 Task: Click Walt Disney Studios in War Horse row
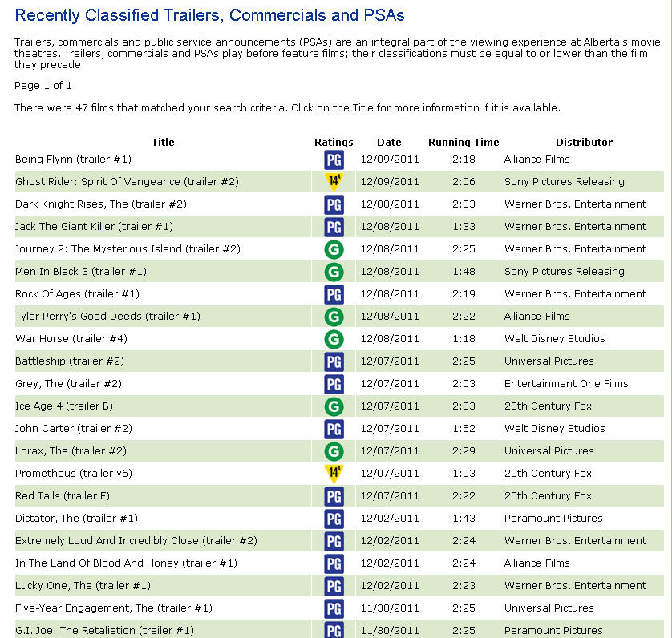click(555, 338)
